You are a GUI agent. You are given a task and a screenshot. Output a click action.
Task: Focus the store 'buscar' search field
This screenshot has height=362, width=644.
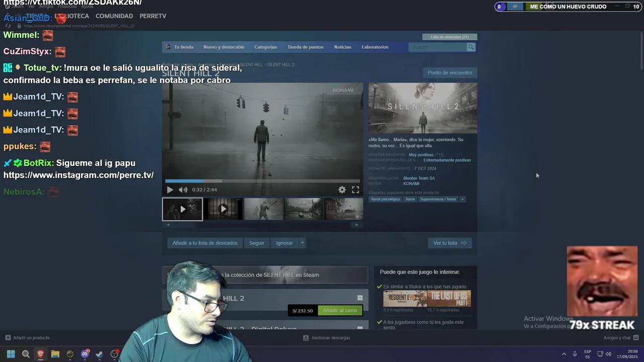pyautogui.click(x=438, y=47)
